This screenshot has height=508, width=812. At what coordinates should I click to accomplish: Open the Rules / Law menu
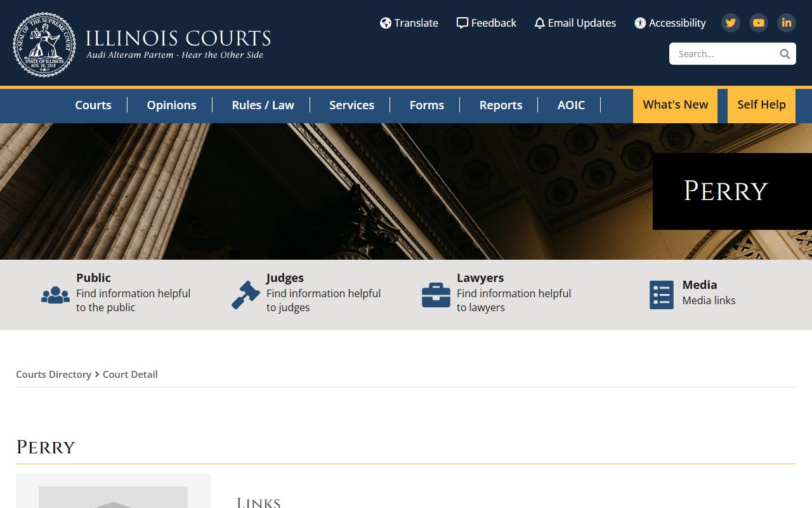point(263,105)
